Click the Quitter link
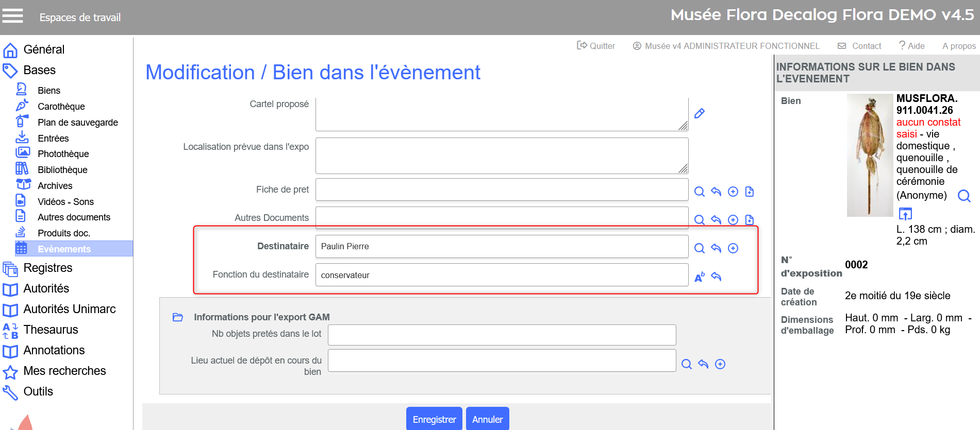Screen dimensions: 980x430 tap(596, 46)
